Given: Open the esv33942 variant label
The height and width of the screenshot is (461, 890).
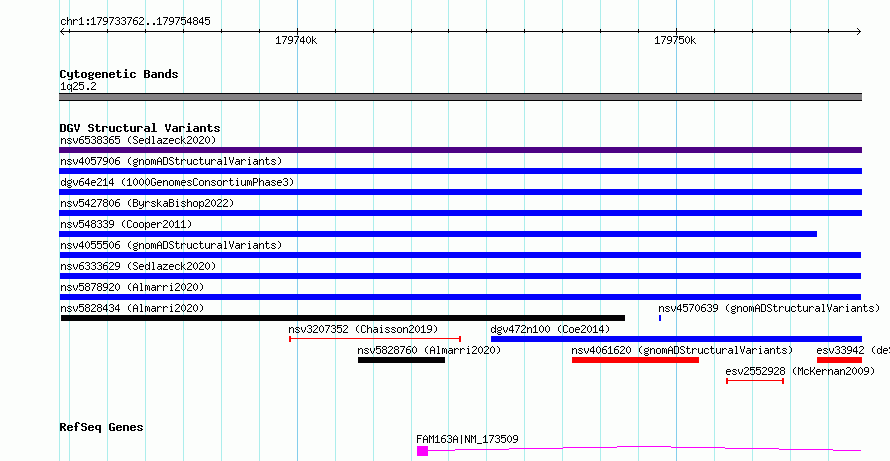Looking at the screenshot, I should point(853,350).
